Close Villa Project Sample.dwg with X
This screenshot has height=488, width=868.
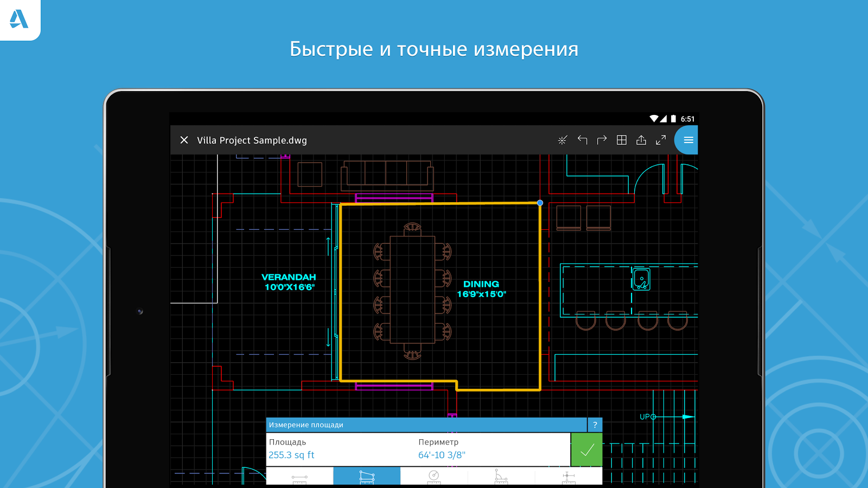pos(184,140)
